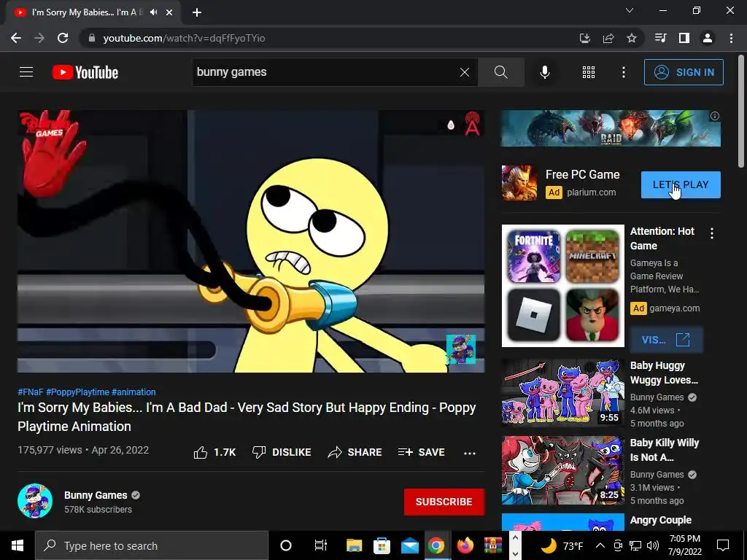Viewport: 747px width, 560px height.
Task: Close the YouTube browser tab
Action: pos(169,12)
